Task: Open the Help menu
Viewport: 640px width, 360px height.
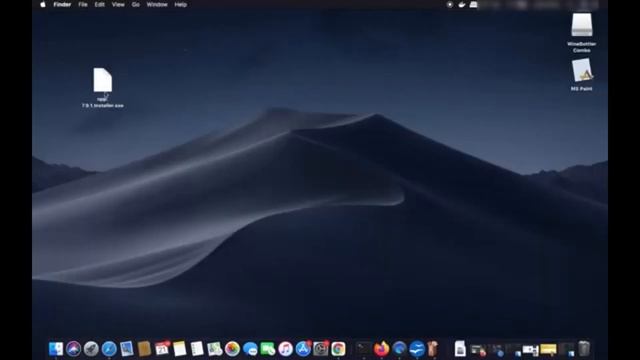Action: coord(180,4)
